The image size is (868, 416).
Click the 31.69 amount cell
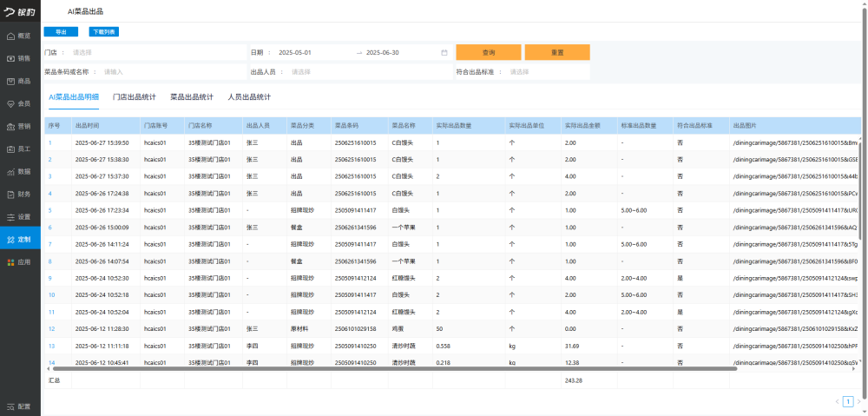(x=572, y=347)
